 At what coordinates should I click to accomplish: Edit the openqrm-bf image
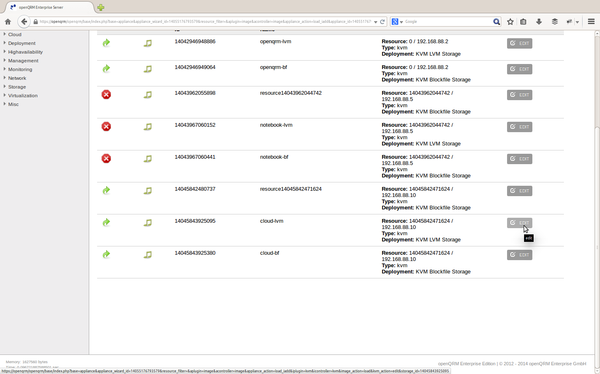pos(519,69)
